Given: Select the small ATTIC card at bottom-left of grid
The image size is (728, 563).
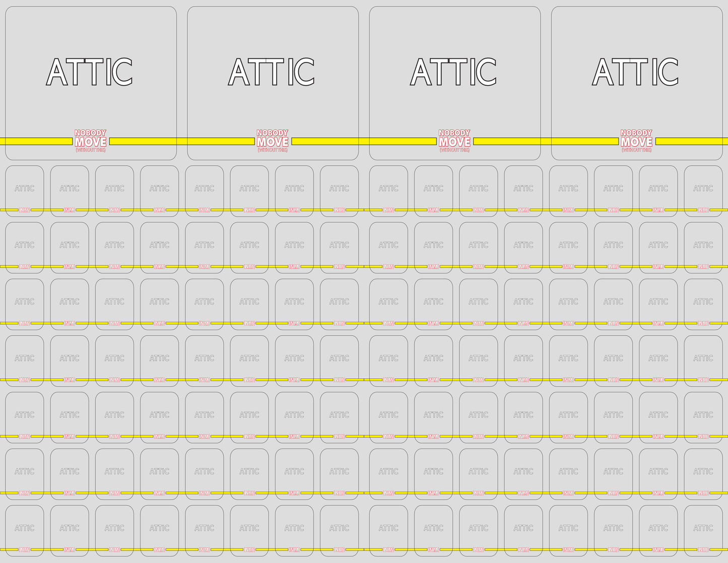Looking at the screenshot, I should pos(25,531).
